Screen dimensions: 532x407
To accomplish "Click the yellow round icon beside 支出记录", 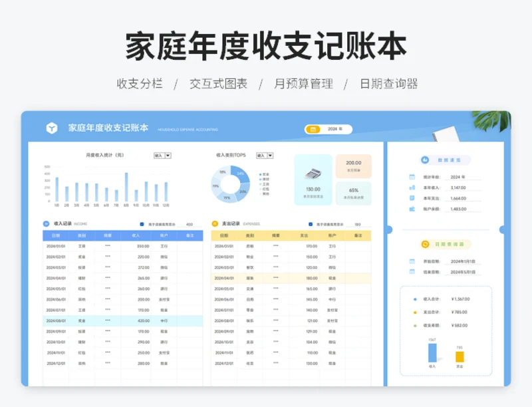I will (214, 223).
